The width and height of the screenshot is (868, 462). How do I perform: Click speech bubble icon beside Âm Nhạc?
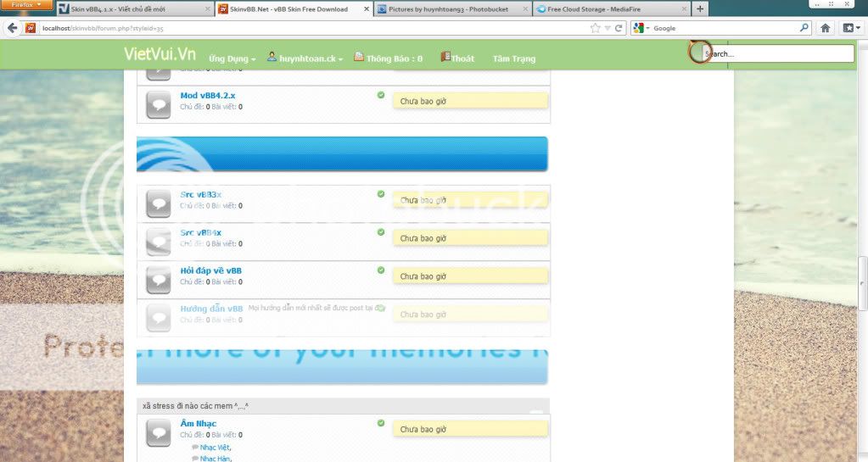(x=158, y=431)
